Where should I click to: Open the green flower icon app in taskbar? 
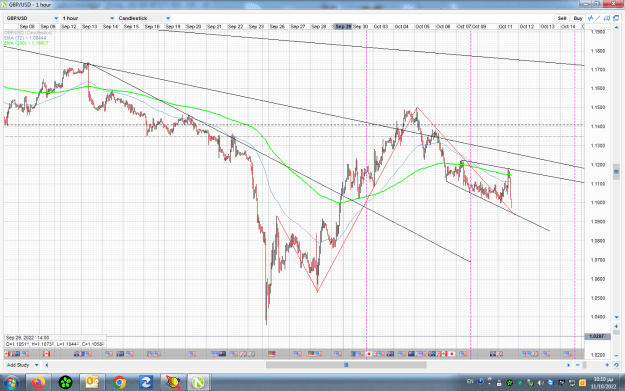[x=65, y=383]
